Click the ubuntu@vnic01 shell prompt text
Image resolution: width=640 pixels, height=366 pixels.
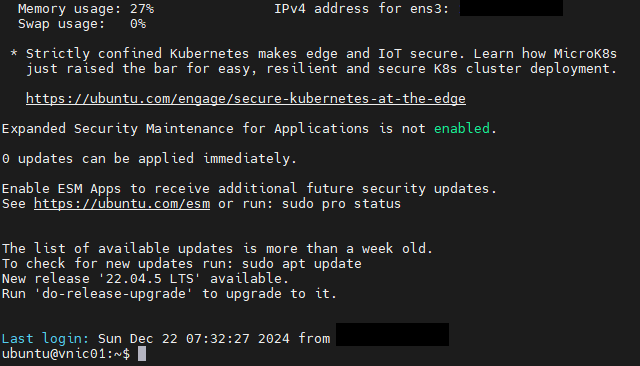coord(66,353)
